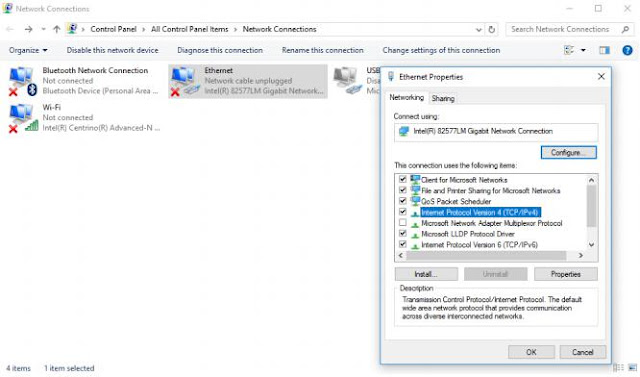Select QoS Packet Scheduler item icon

point(415,201)
